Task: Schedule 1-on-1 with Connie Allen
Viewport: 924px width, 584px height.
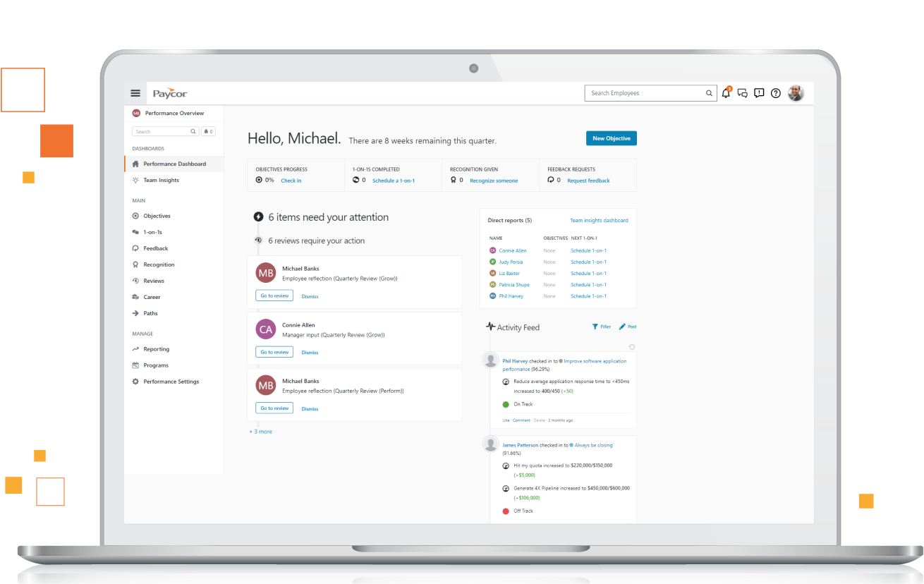Action: (x=589, y=250)
